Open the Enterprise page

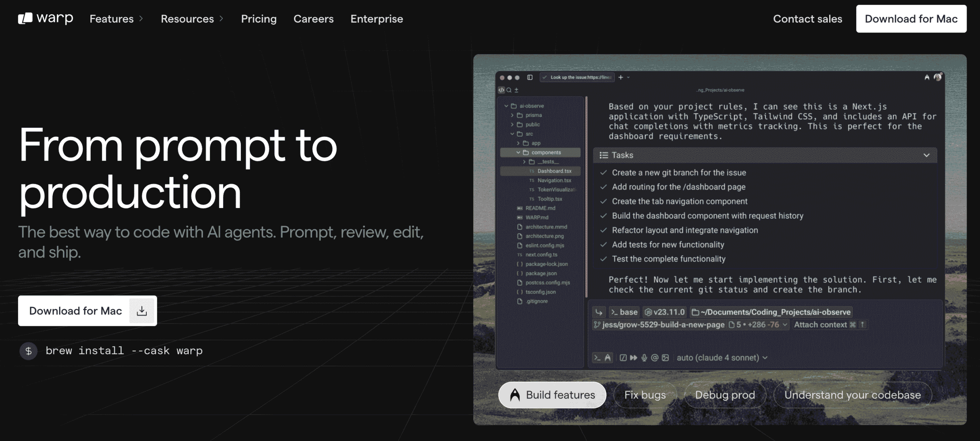[377, 18]
